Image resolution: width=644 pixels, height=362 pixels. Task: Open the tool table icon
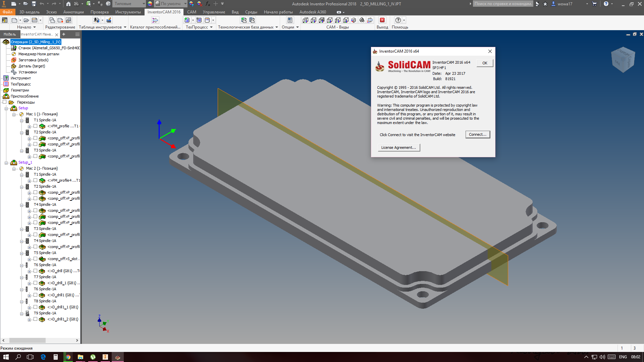[x=96, y=20]
